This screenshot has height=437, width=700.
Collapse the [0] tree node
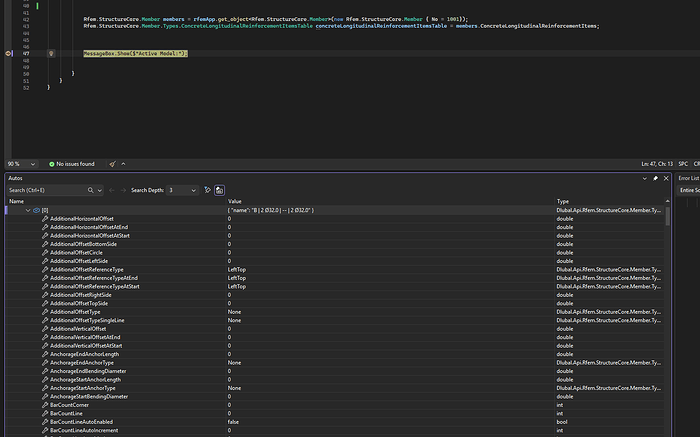coord(28,210)
